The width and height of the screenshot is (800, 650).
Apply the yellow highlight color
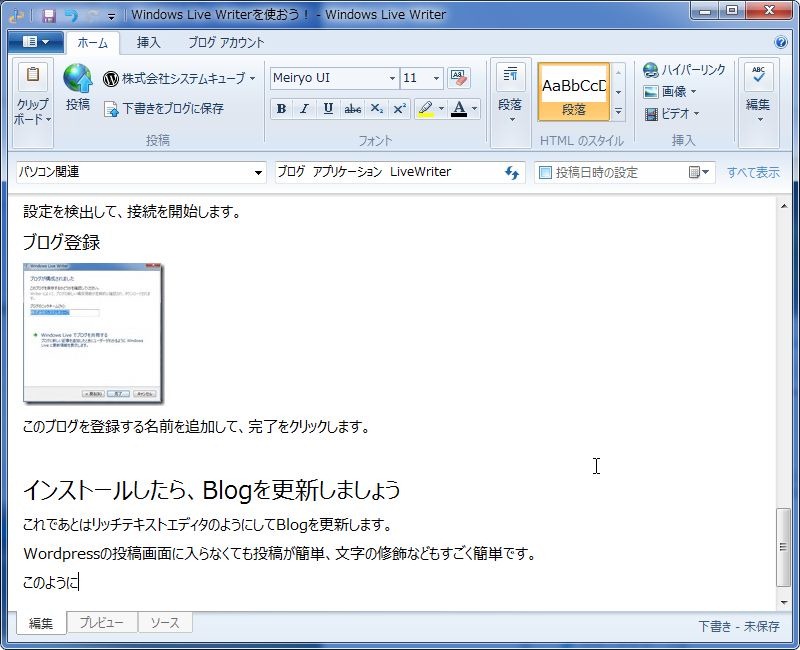pos(426,109)
